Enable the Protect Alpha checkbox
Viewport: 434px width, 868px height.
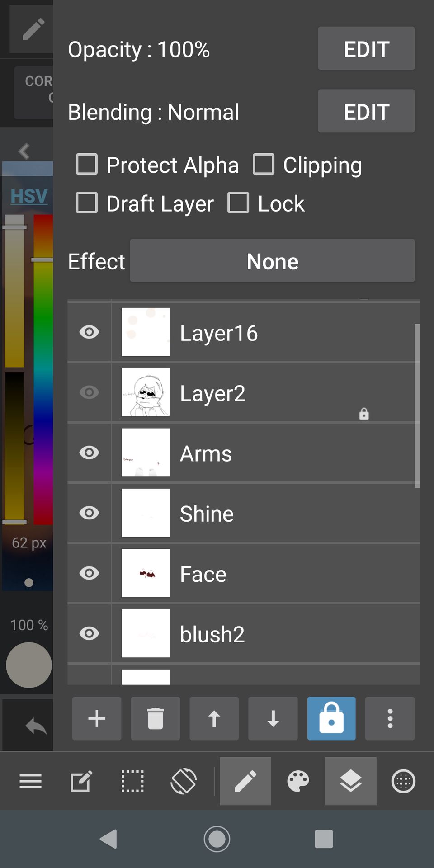[87, 164]
